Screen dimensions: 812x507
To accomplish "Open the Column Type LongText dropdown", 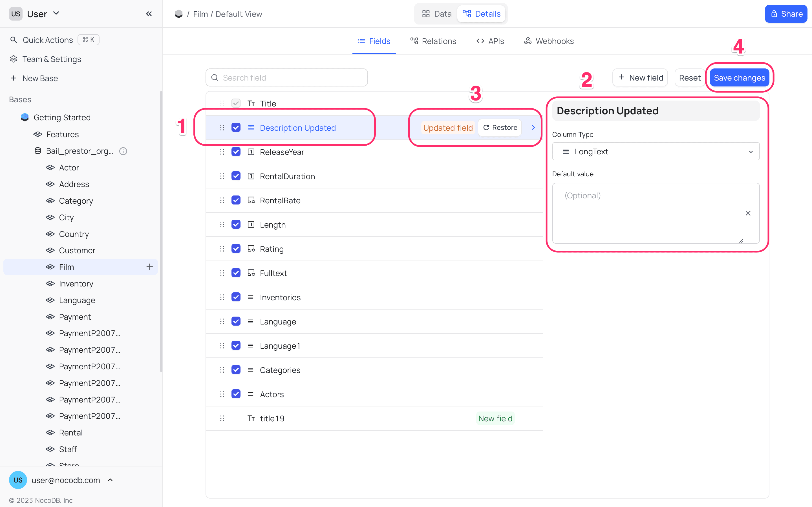I will coord(656,152).
